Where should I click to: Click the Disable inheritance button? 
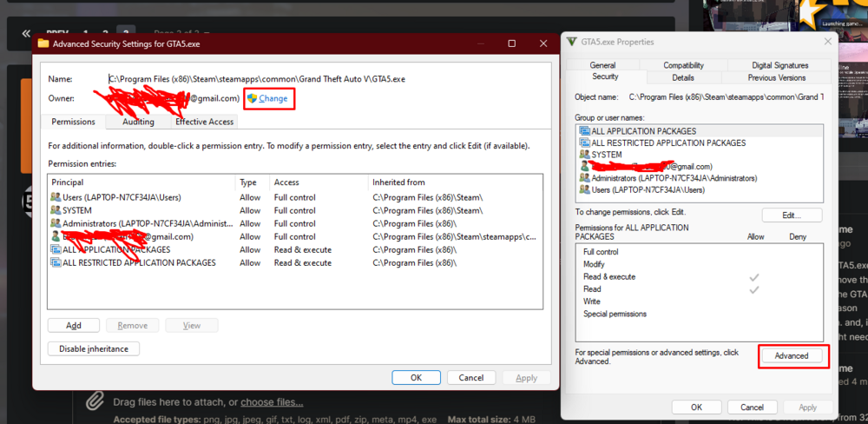[94, 348]
